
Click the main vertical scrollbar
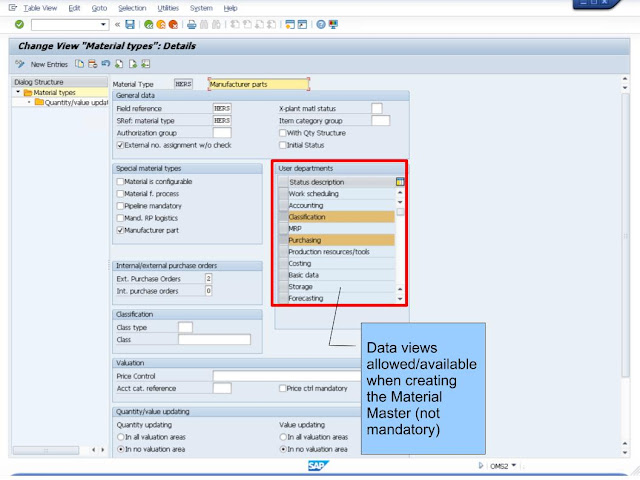[625, 235]
